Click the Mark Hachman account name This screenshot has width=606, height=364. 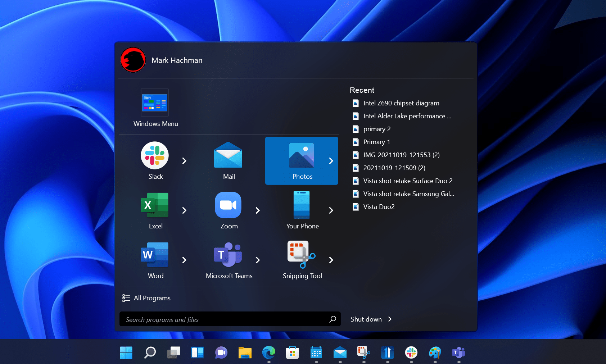pyautogui.click(x=177, y=60)
